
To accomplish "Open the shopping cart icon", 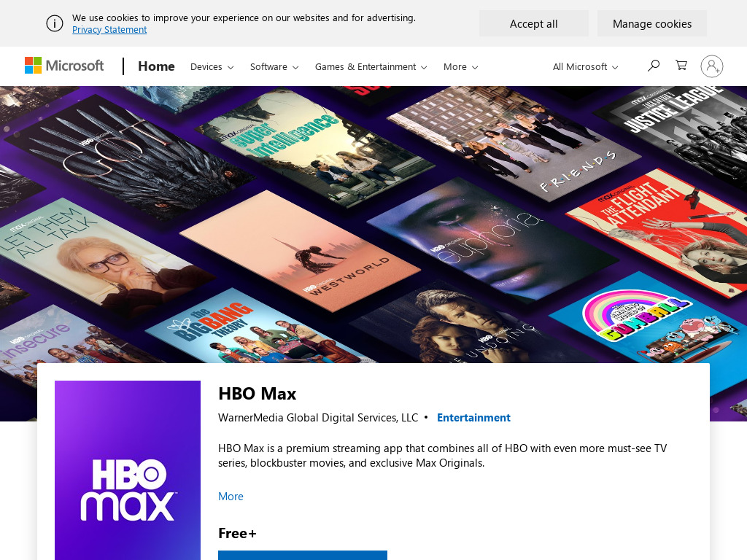I will [681, 65].
